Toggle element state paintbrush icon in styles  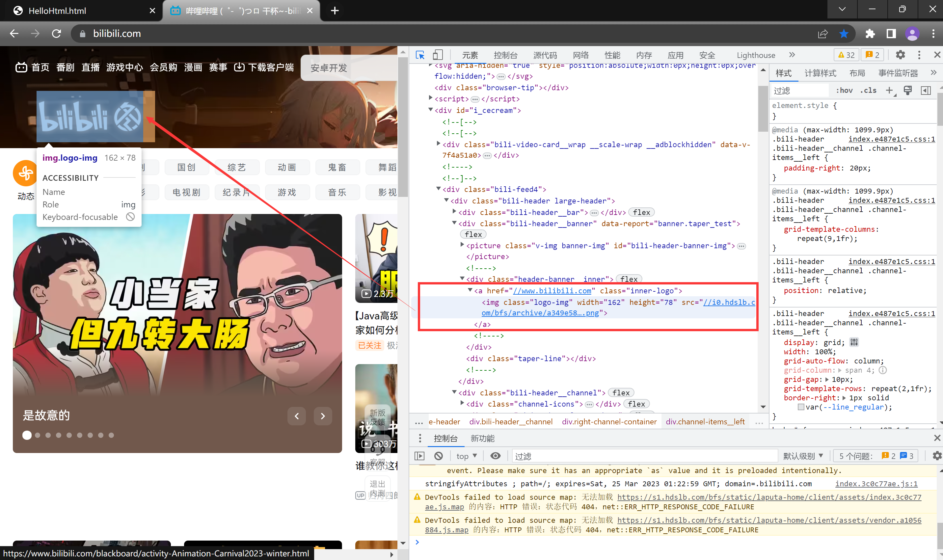(907, 91)
